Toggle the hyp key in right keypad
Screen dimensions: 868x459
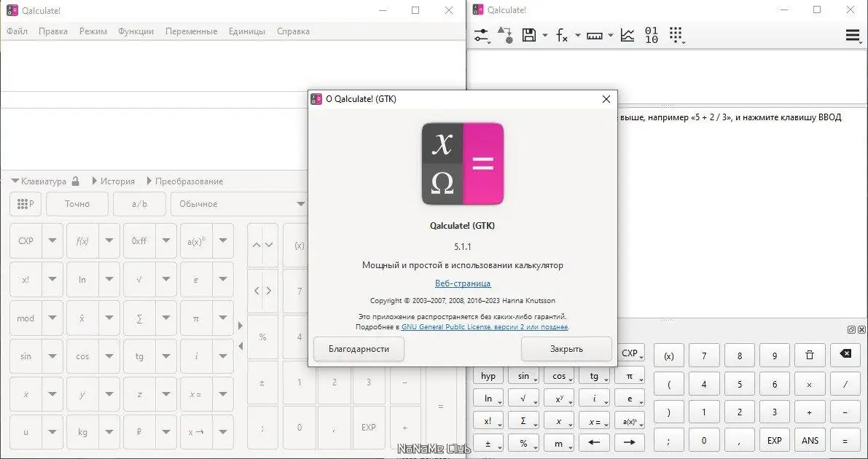tap(488, 376)
